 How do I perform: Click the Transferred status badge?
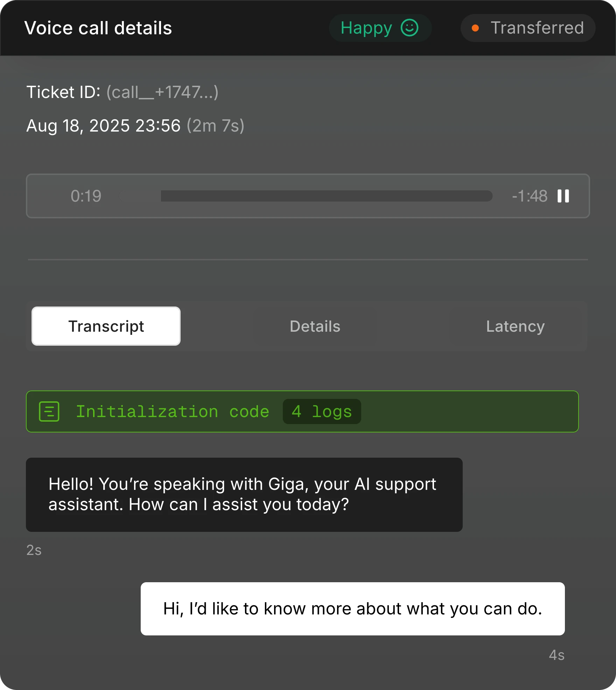pyautogui.click(x=528, y=28)
